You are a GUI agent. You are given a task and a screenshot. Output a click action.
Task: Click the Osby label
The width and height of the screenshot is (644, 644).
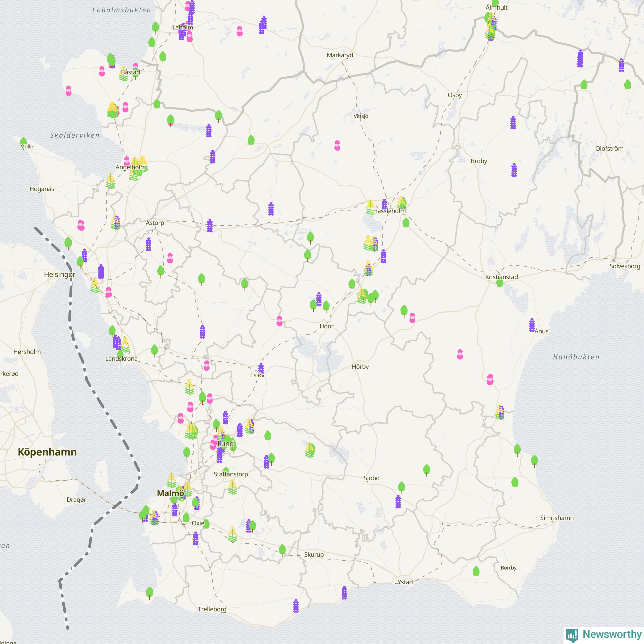[x=455, y=95]
